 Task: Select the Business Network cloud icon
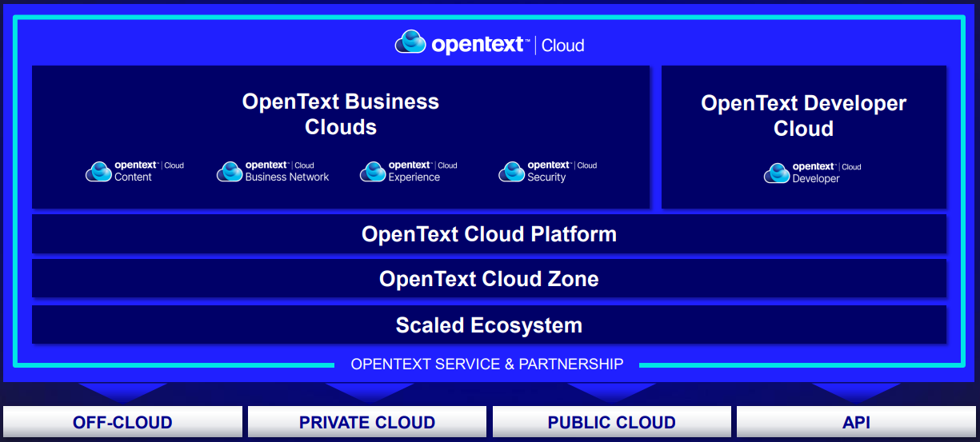[x=230, y=171]
